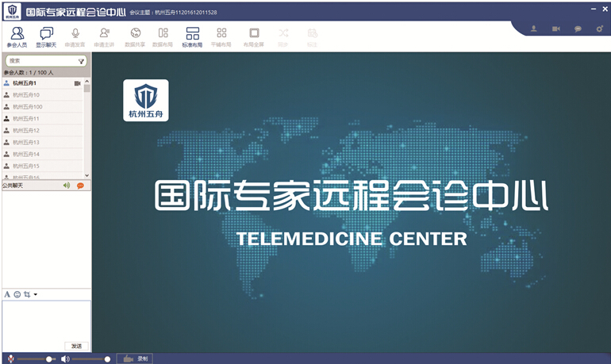Open the settings gear in top-right
Image resolution: width=611 pixels, height=364 pixels.
click(x=599, y=29)
